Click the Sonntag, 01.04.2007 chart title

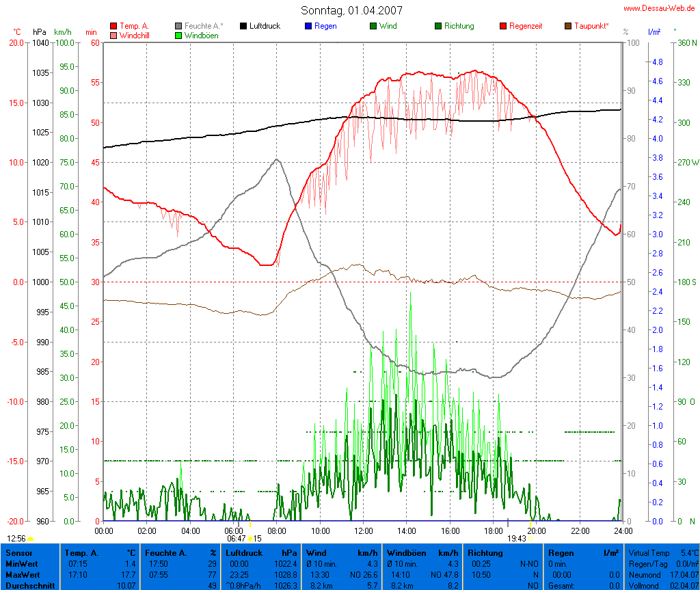click(x=351, y=10)
